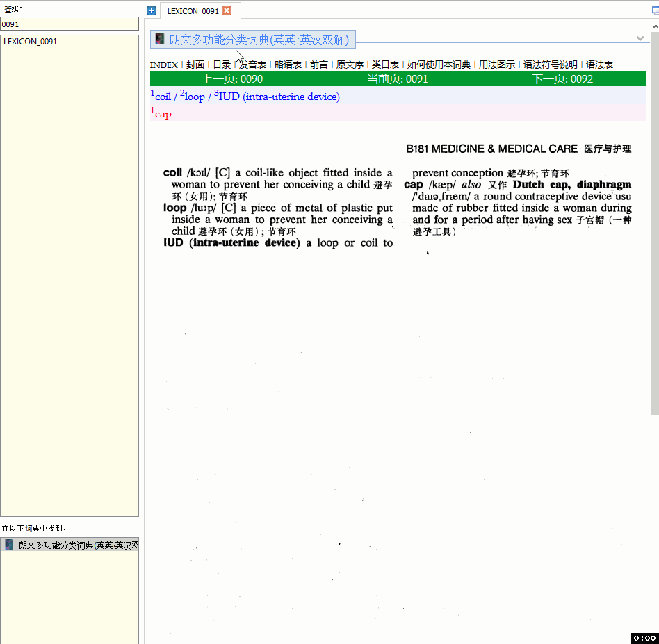Open the 前言 preface link
The width and height of the screenshot is (659, 644).
tap(318, 65)
